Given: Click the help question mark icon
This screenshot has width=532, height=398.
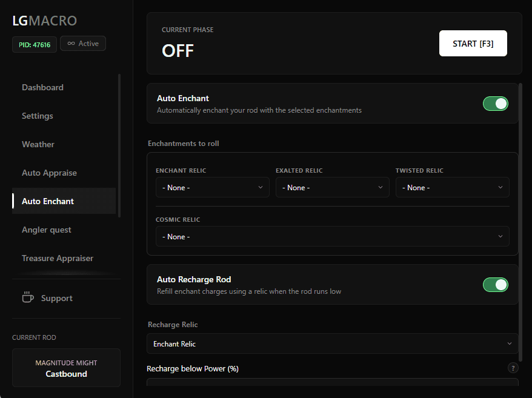Looking at the screenshot, I should 513,368.
